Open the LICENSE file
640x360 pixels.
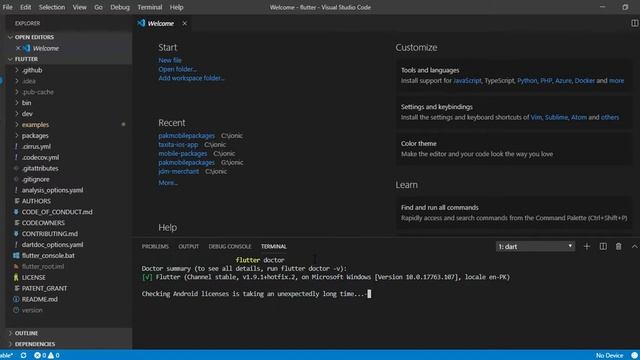(33, 278)
